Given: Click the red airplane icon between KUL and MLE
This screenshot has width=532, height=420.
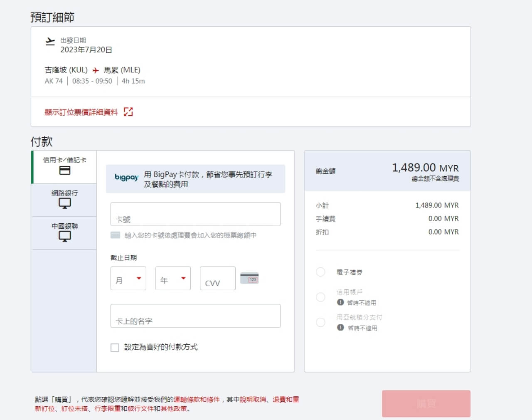Looking at the screenshot, I should point(96,70).
